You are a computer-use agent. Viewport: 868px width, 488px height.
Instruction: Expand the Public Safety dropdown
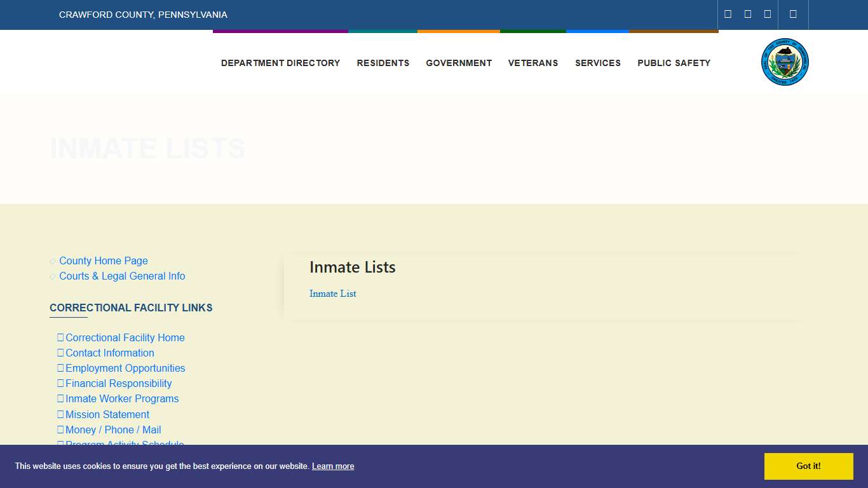[674, 63]
